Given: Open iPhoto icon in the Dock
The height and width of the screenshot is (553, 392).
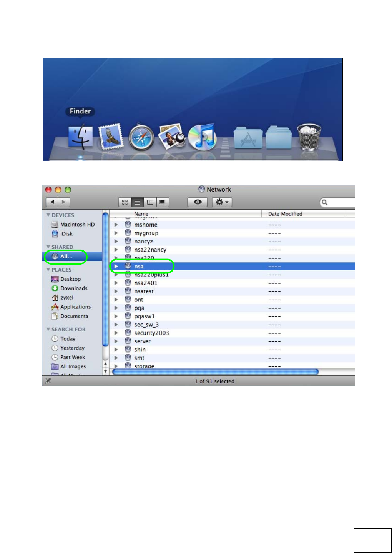Looking at the screenshot, I should tap(172, 137).
